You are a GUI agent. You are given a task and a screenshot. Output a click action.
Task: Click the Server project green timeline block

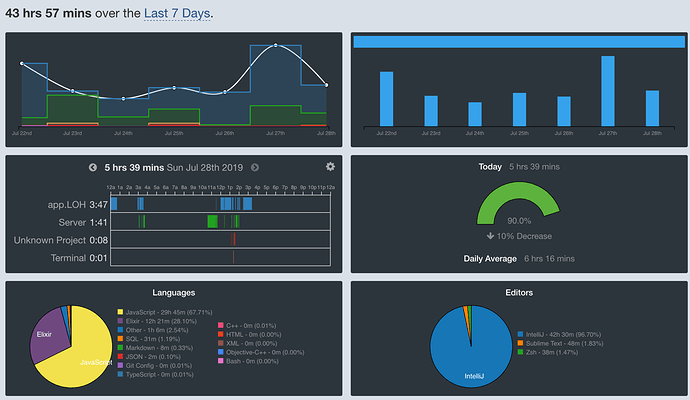click(213, 221)
